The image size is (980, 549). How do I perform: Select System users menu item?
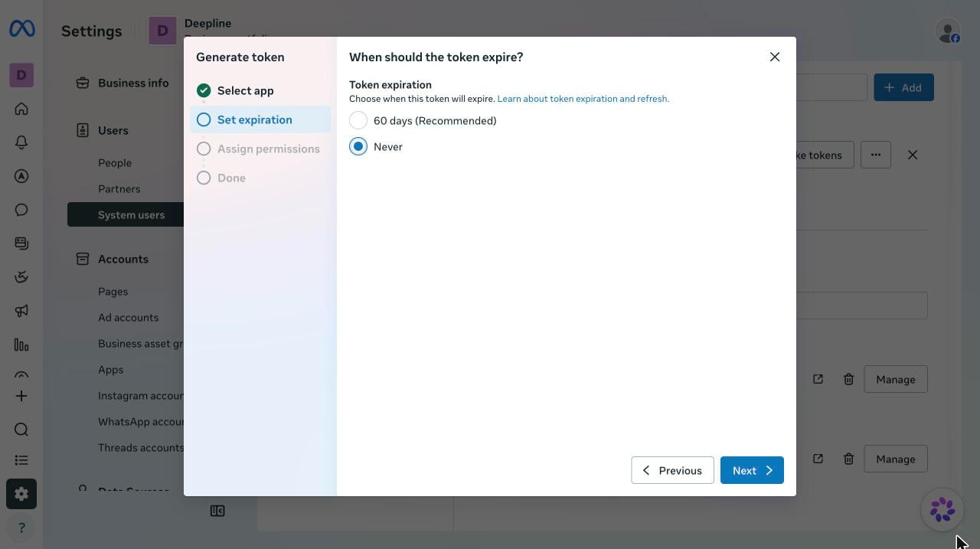tap(126, 214)
